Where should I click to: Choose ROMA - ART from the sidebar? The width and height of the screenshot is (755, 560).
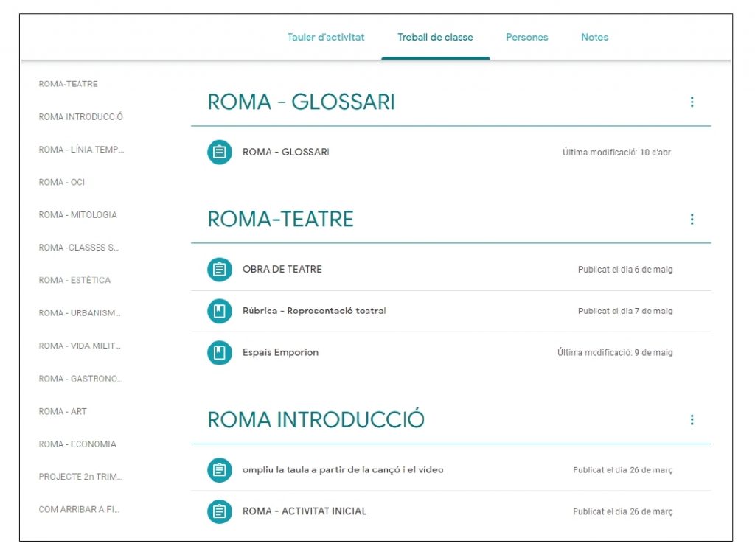click(63, 412)
